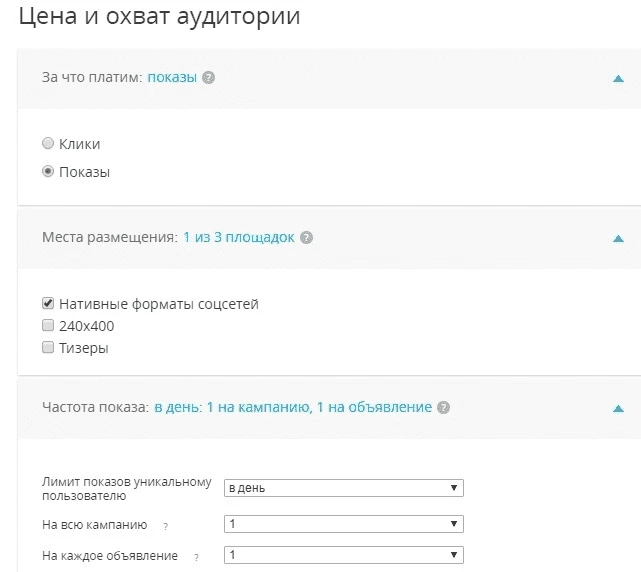Screen dimensions: 641x572
Task: Collapse the 'Места размещения' section arrow
Action: pyautogui.click(x=619, y=238)
